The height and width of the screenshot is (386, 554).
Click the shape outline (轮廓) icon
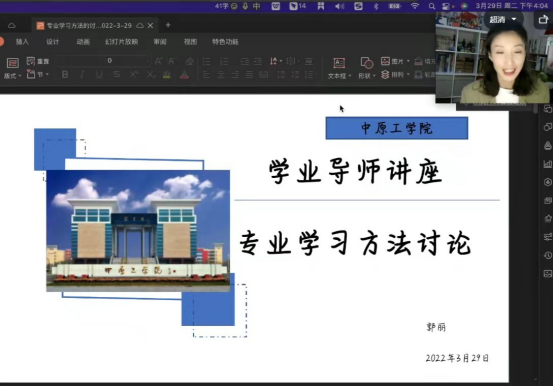click(418, 75)
